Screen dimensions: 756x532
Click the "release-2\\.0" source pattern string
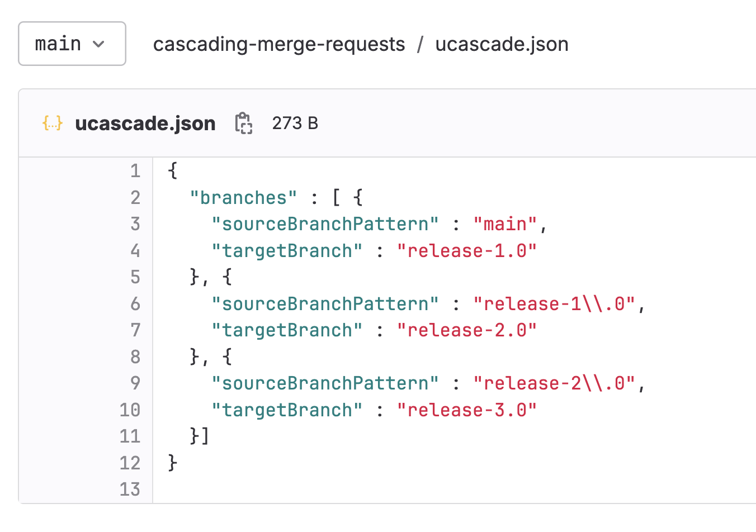coord(554,383)
